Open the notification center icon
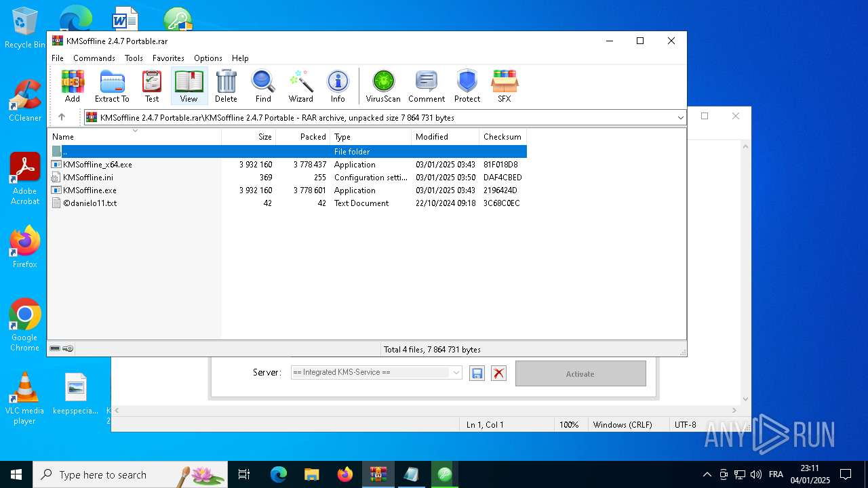This screenshot has width=868, height=488. [x=846, y=474]
